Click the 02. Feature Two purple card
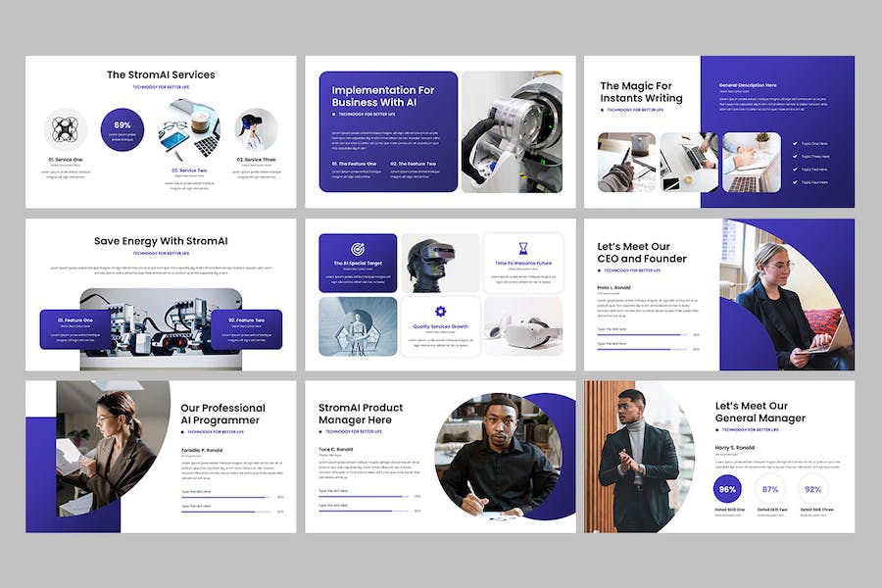 (x=246, y=329)
